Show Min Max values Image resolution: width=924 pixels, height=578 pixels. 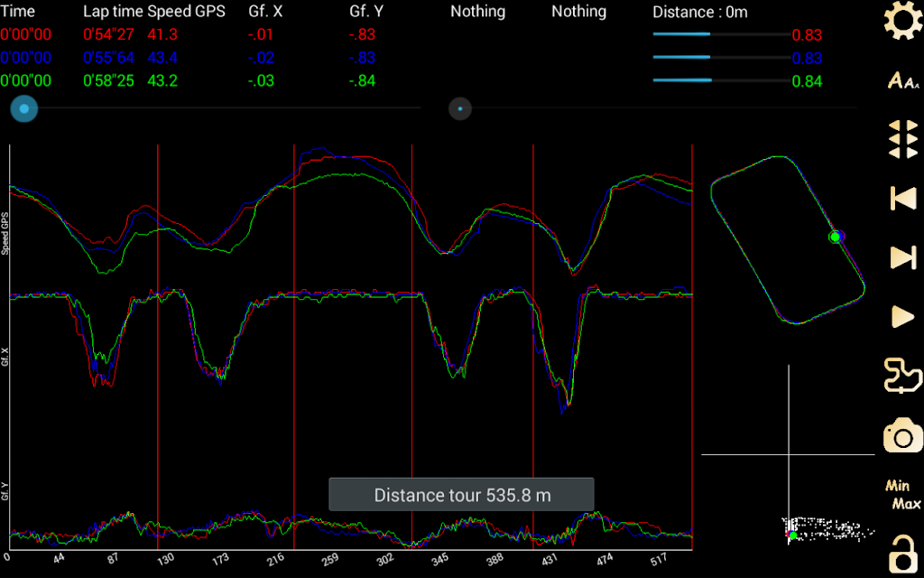[902, 496]
